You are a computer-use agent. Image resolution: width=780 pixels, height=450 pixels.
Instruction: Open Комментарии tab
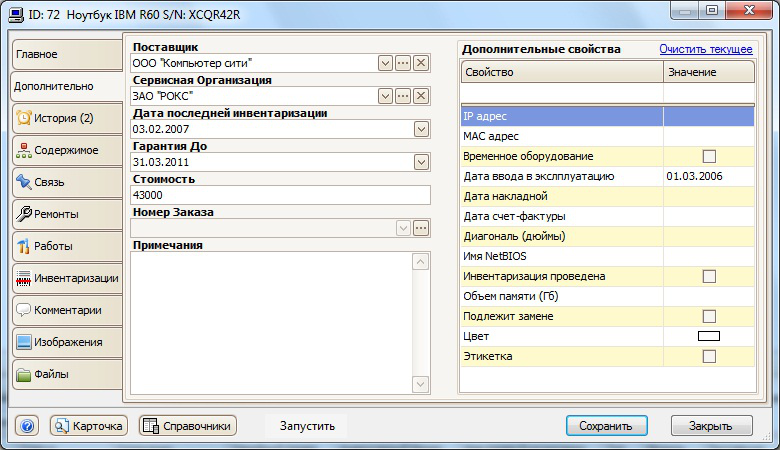pos(67,310)
